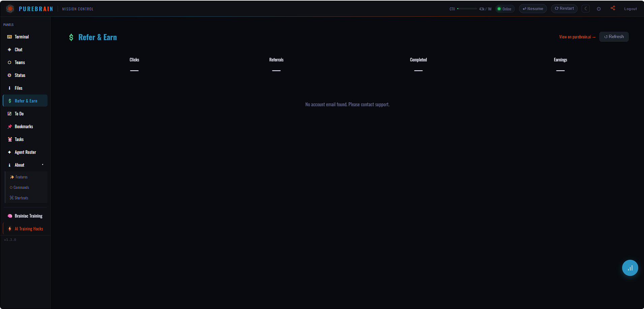Click the Refer & Earn page heading
Image resolution: width=644 pixels, height=309 pixels.
click(x=98, y=37)
